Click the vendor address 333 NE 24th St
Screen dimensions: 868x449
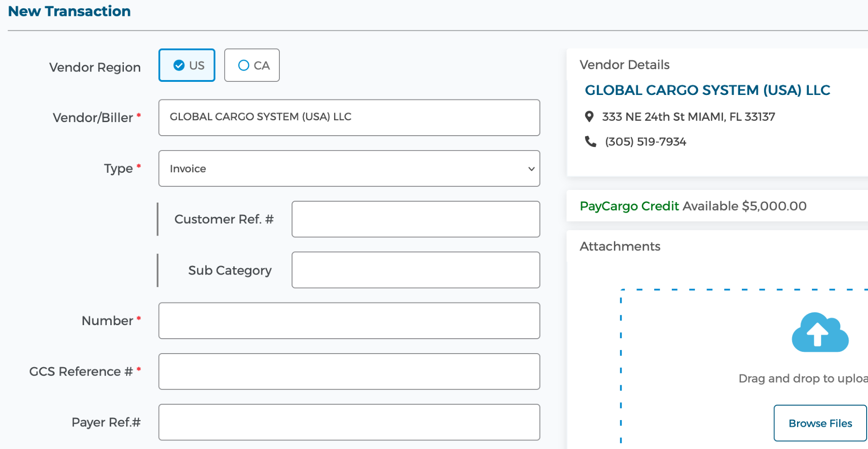688,117
